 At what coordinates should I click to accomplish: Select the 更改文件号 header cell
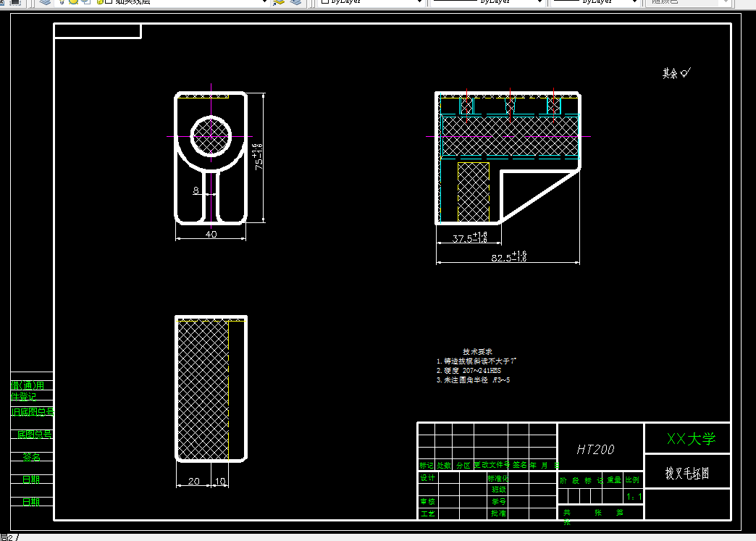click(x=491, y=465)
